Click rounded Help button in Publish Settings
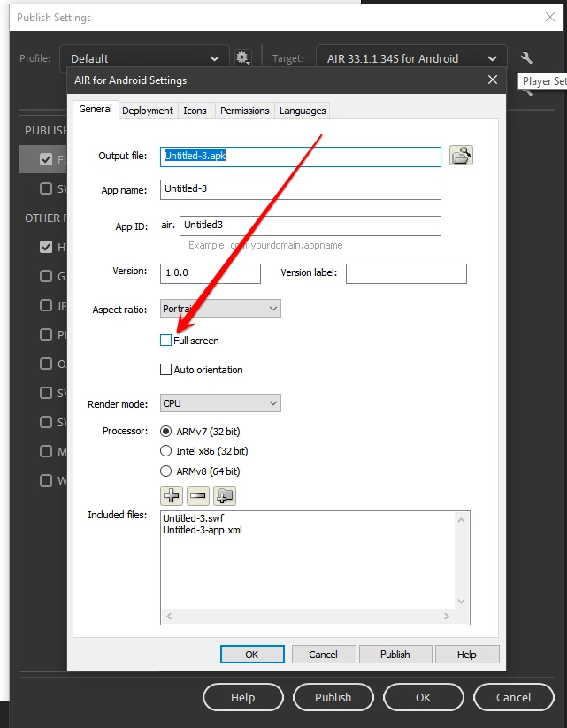 tap(243, 697)
